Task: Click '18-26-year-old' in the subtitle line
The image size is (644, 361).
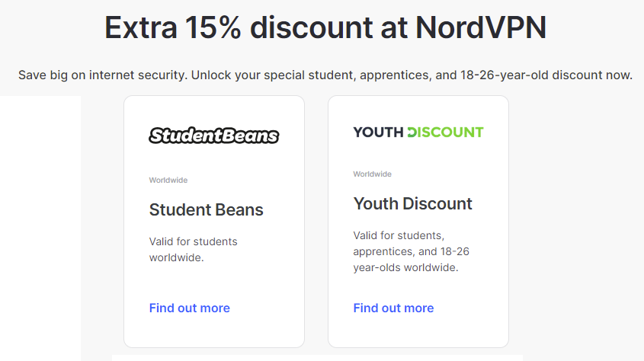Action: click(505, 75)
